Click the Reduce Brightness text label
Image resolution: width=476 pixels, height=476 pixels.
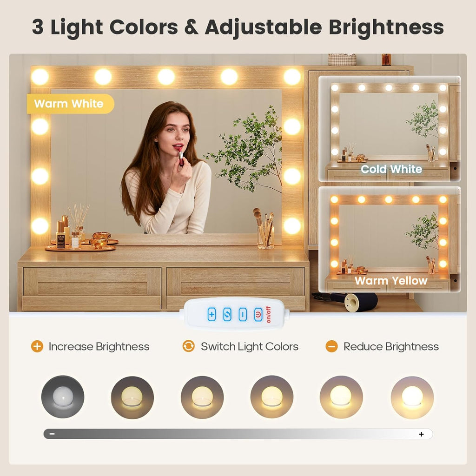[x=391, y=346]
